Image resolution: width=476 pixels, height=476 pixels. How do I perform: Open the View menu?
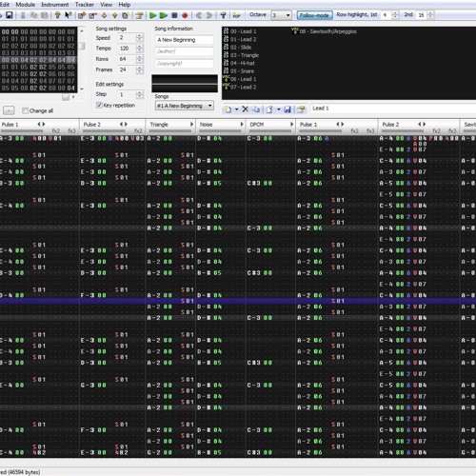[x=106, y=5]
